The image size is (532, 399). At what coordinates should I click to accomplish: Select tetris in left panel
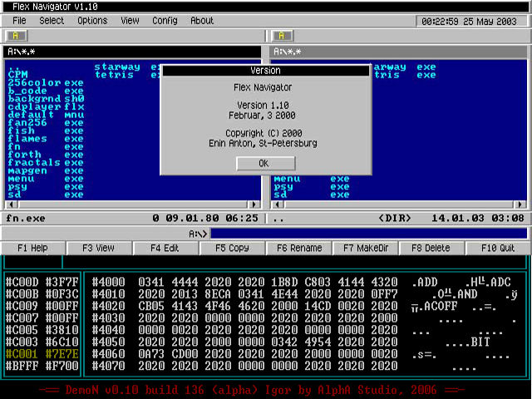pyautogui.click(x=115, y=75)
